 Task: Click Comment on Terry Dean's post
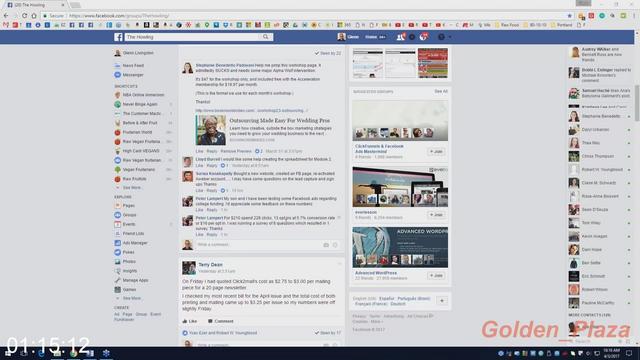tap(220, 321)
